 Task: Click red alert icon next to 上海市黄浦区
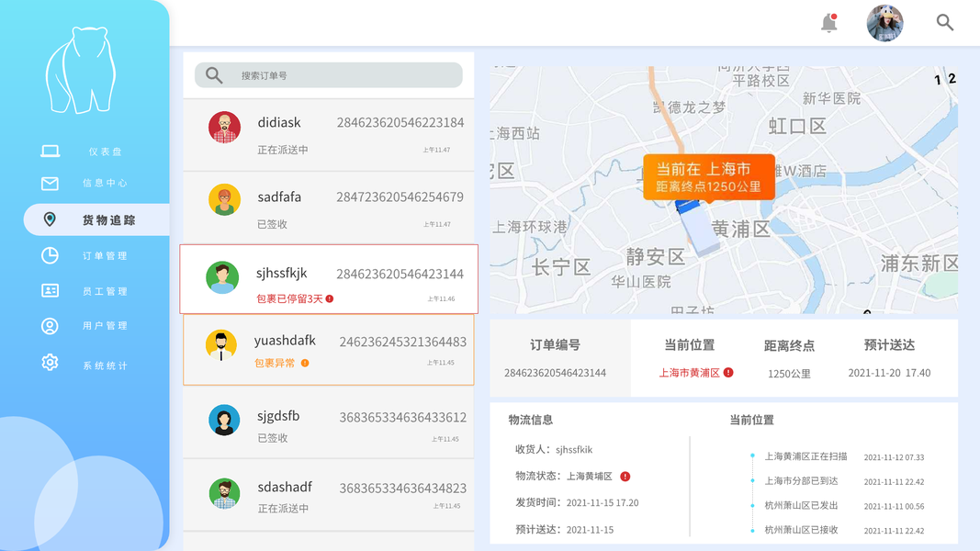(728, 372)
